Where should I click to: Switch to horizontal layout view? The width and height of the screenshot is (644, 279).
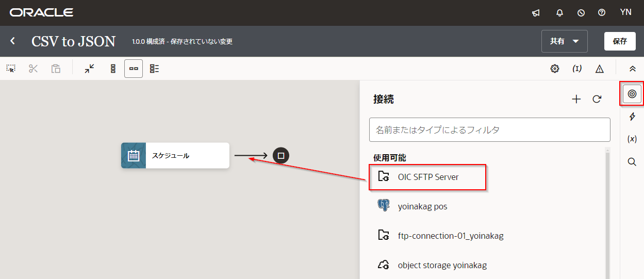134,69
